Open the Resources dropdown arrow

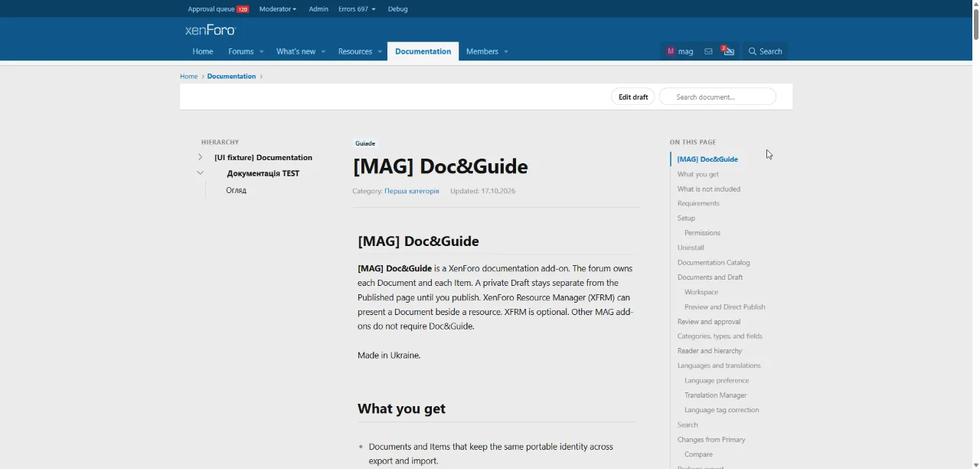coord(380,51)
